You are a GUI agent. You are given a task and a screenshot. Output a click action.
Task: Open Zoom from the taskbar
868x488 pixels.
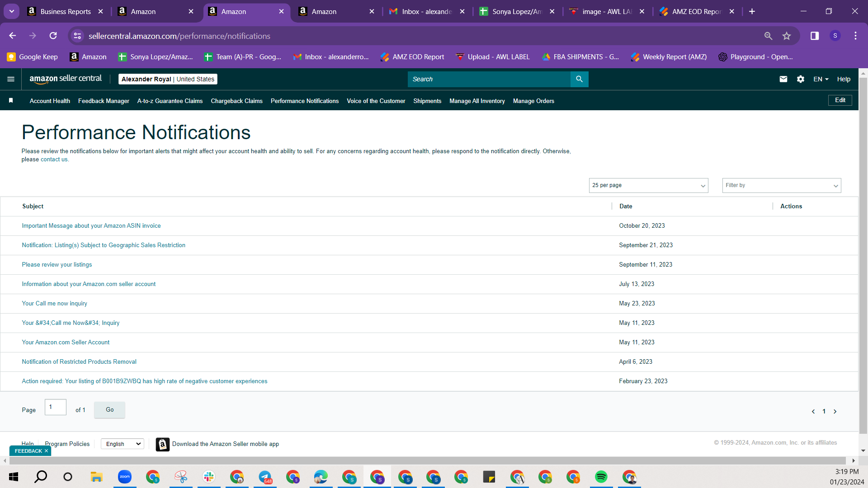pos(124,477)
